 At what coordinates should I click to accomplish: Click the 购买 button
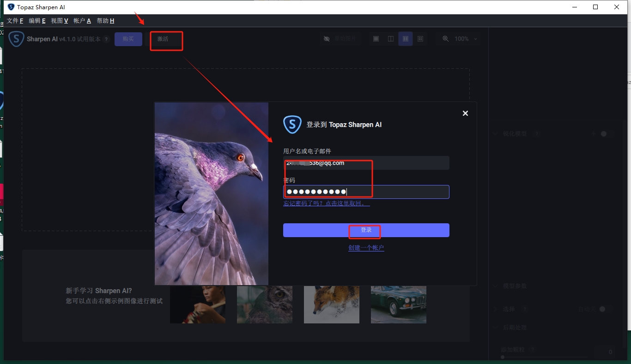tap(128, 39)
